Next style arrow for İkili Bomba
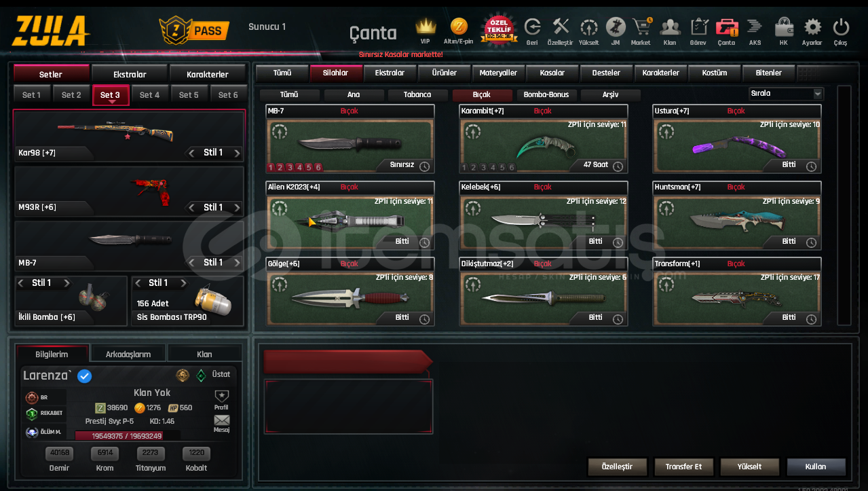The width and height of the screenshot is (868, 491). click(66, 283)
